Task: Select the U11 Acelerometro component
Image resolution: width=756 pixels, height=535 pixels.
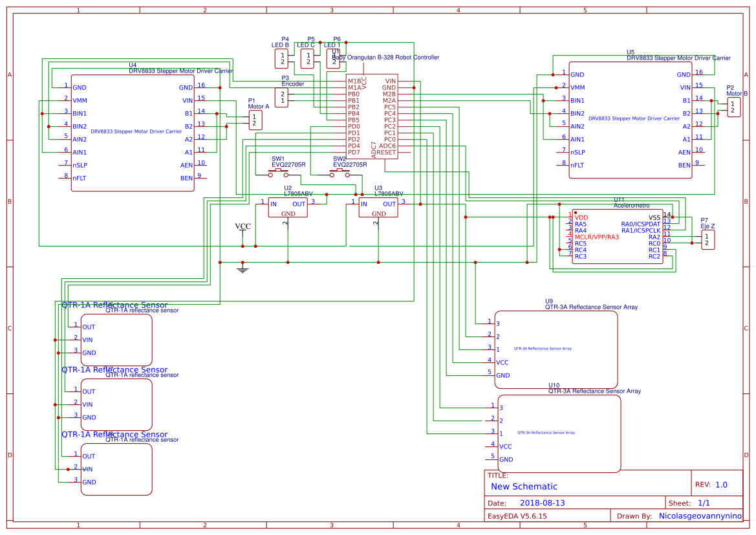Action: click(618, 236)
